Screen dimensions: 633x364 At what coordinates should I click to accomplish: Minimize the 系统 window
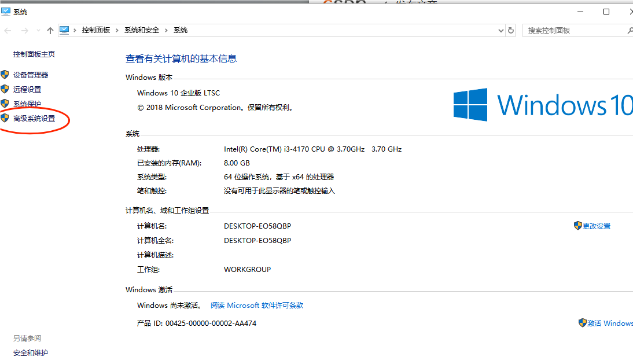pyautogui.click(x=580, y=12)
